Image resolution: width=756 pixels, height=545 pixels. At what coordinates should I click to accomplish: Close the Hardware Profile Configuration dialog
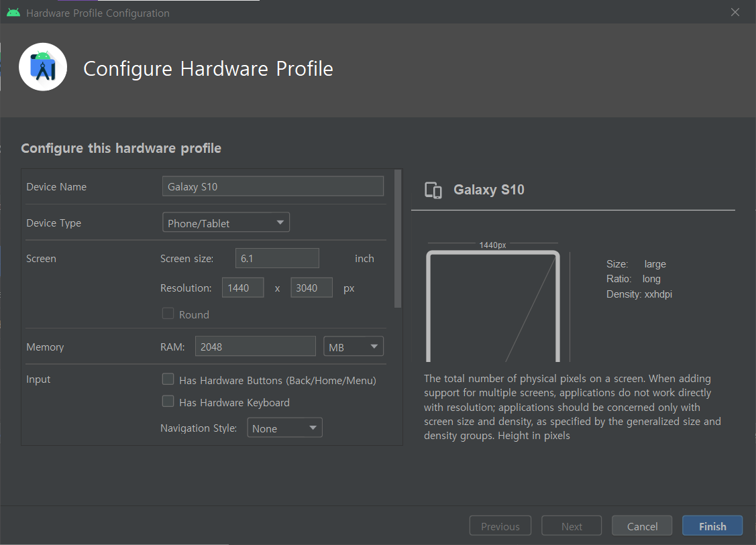(x=735, y=12)
